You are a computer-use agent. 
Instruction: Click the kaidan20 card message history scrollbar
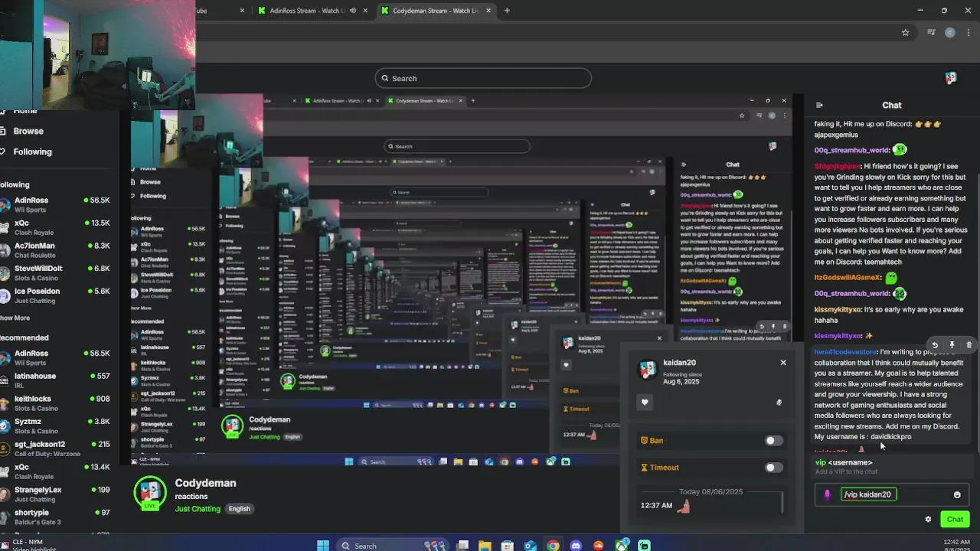point(782,502)
